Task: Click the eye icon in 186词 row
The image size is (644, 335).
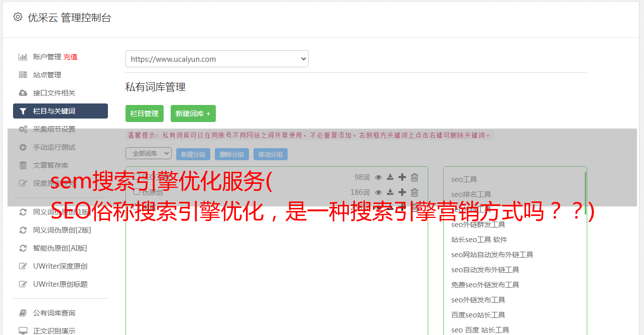Action: 378,192
